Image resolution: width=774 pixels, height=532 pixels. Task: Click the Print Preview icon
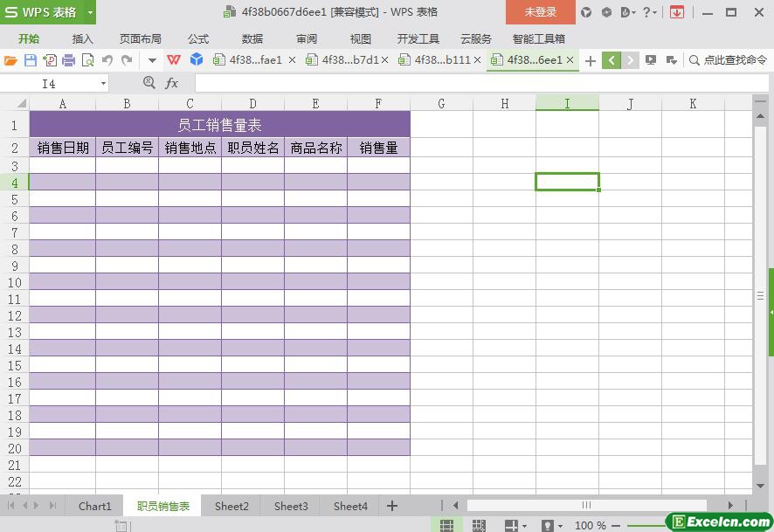click(x=87, y=60)
